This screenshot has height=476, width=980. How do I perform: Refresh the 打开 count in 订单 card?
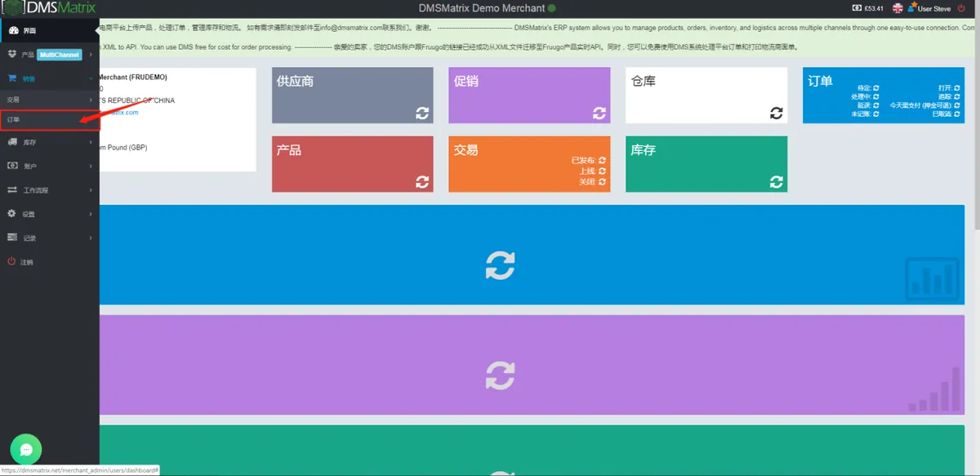pyautogui.click(x=957, y=88)
